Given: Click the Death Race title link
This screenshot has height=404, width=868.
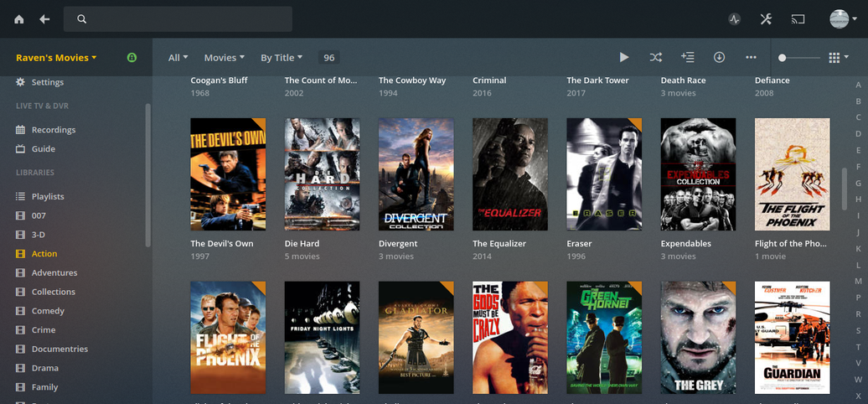Looking at the screenshot, I should pyautogui.click(x=683, y=80).
